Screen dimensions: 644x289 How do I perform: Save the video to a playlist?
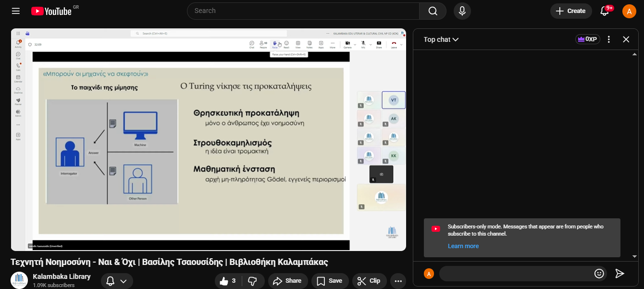pos(330,281)
